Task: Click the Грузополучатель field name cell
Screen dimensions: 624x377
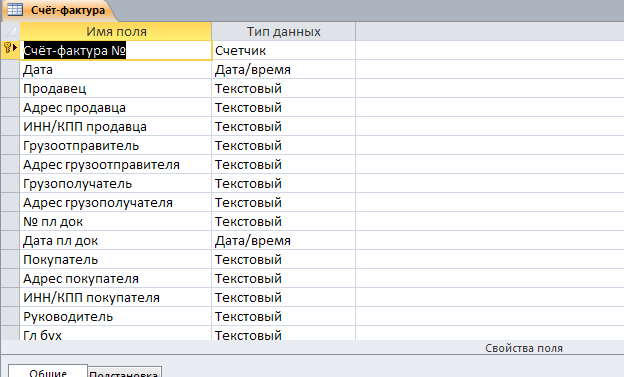Action: [x=116, y=184]
